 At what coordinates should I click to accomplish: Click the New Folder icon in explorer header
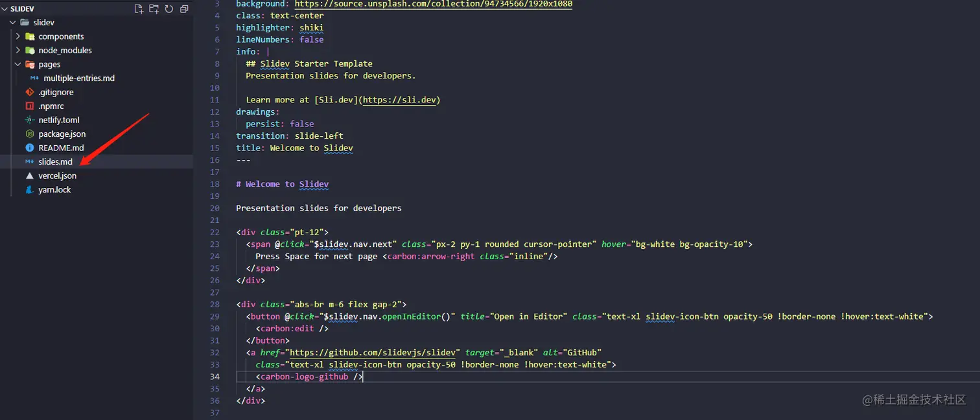coord(154,9)
